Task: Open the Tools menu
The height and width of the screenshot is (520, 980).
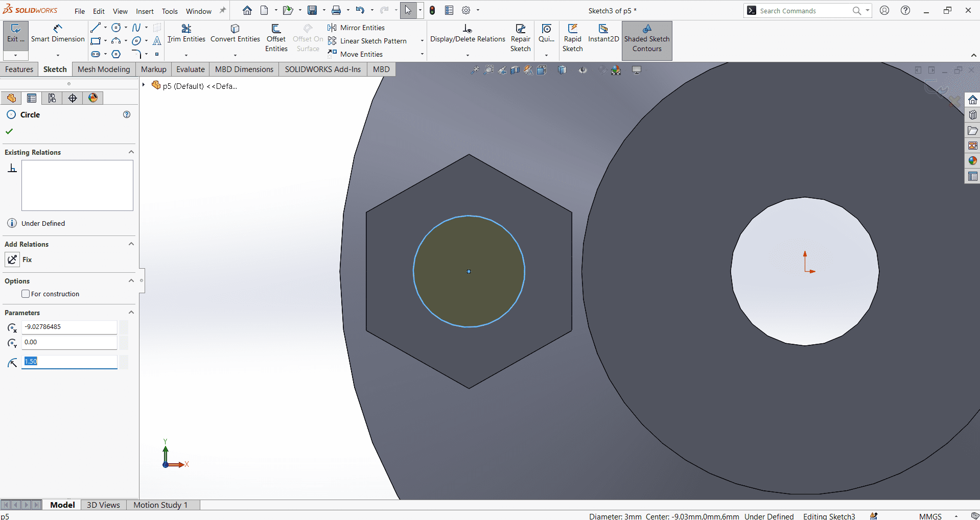Action: coord(170,11)
